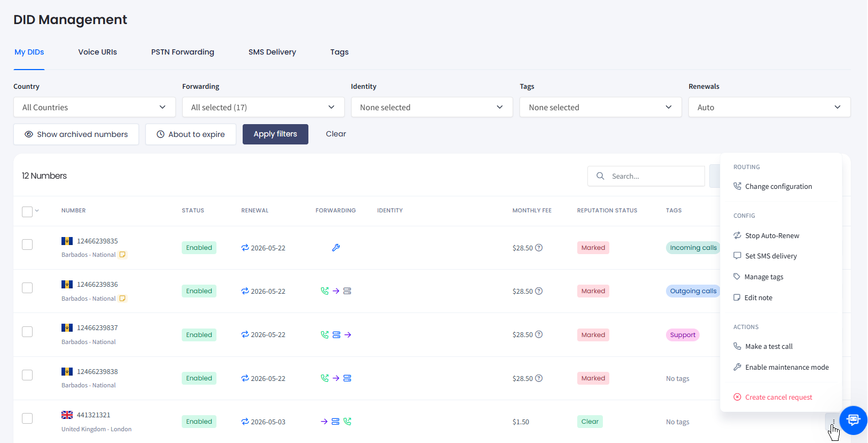Expand select-all chevron in table header
The height and width of the screenshot is (443, 868).
pos(37,211)
